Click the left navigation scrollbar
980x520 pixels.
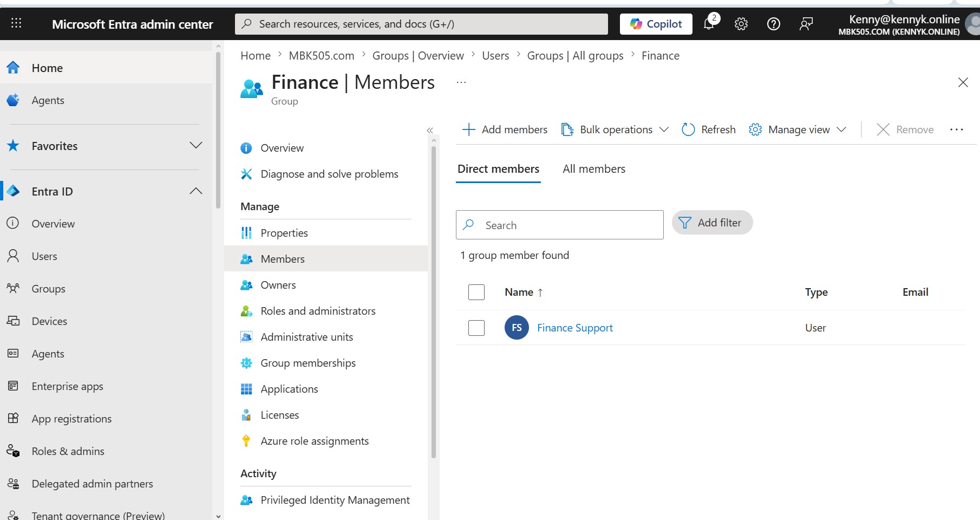click(218, 130)
